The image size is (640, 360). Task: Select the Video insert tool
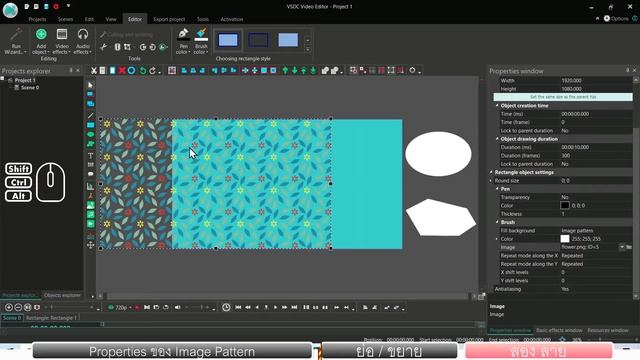[x=91, y=224]
